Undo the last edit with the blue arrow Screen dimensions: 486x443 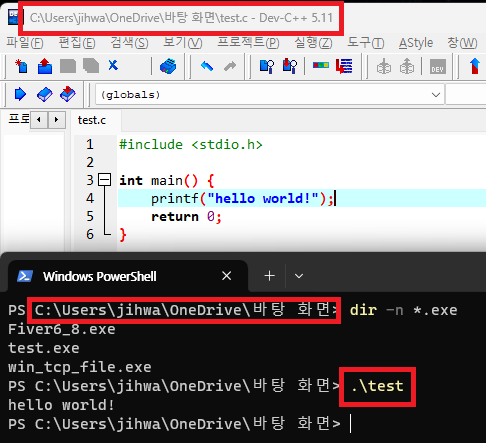coord(207,66)
